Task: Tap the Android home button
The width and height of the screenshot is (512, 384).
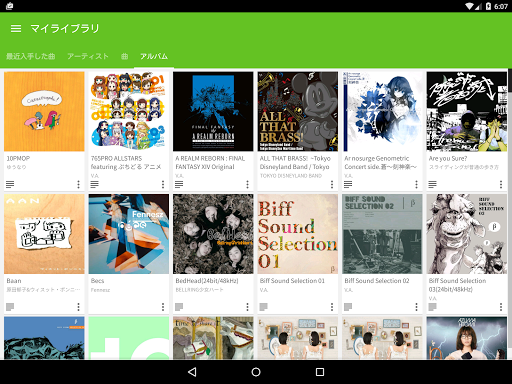Action: click(x=256, y=372)
